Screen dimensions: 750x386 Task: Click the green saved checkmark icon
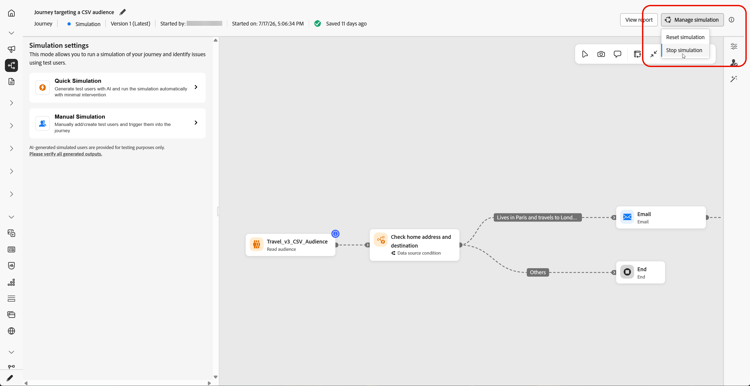(318, 23)
